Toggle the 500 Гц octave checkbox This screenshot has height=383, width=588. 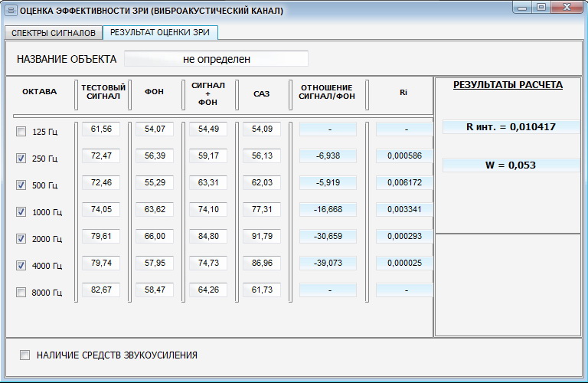[x=21, y=185]
